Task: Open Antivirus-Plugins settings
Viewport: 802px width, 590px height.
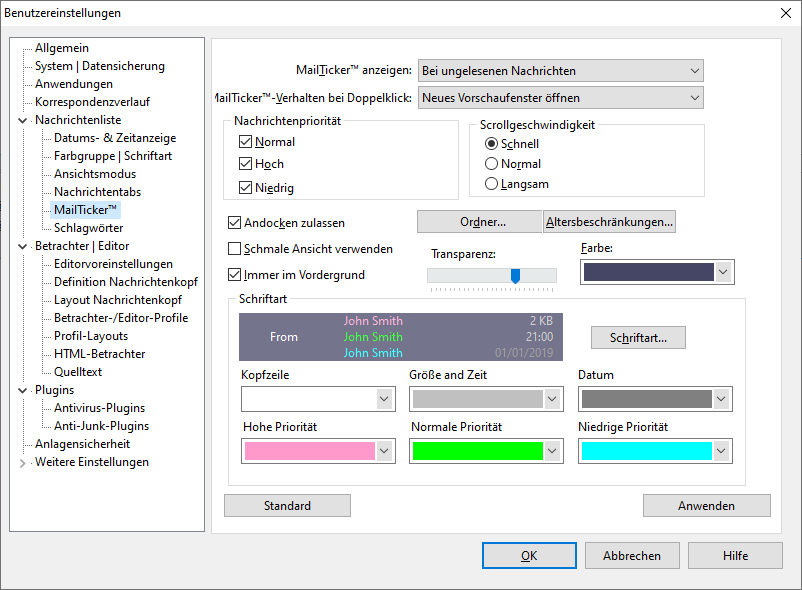Action: click(x=100, y=408)
